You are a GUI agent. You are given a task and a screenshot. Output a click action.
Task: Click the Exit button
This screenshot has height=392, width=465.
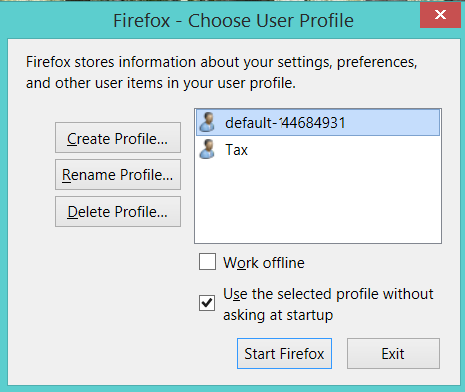393,354
